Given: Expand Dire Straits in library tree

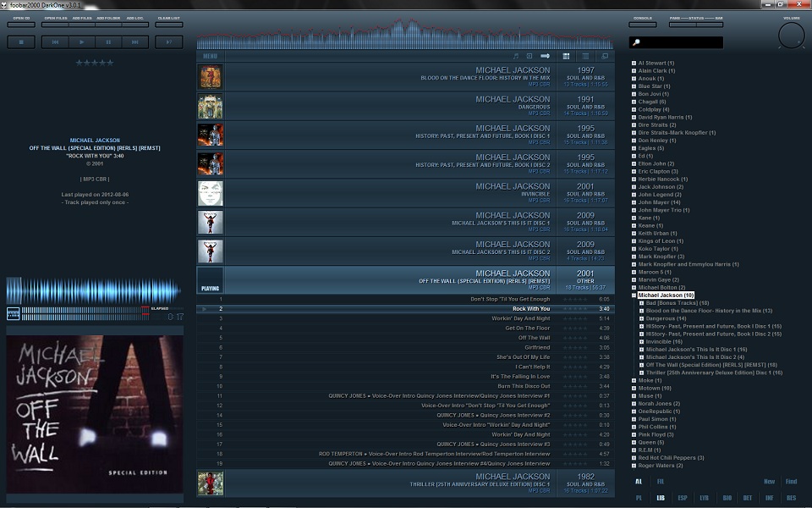Looking at the screenshot, I should tap(634, 125).
